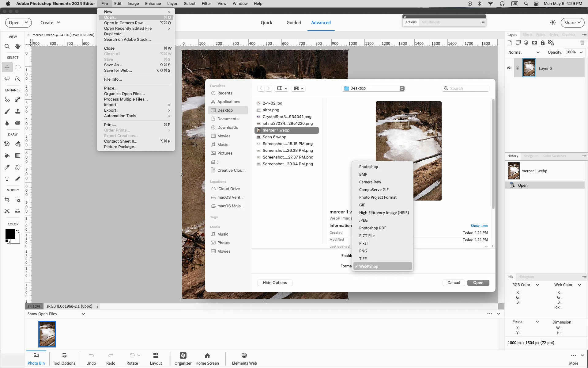Screen dimensions: 588x368
Task: Select the Hand tool
Action: (18, 47)
